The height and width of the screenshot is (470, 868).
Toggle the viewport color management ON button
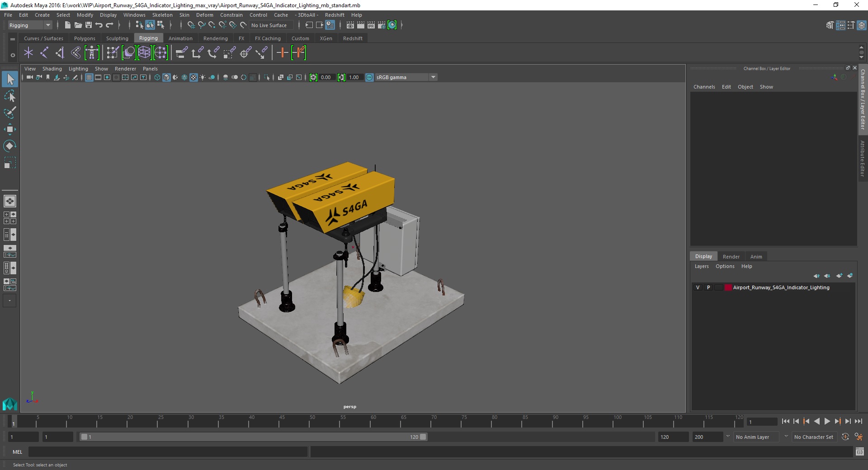coord(369,77)
